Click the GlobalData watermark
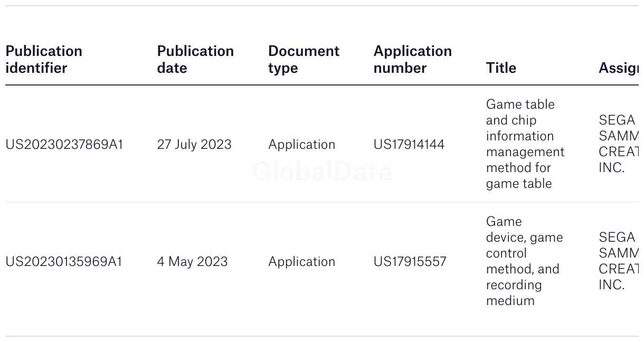 tap(322, 172)
